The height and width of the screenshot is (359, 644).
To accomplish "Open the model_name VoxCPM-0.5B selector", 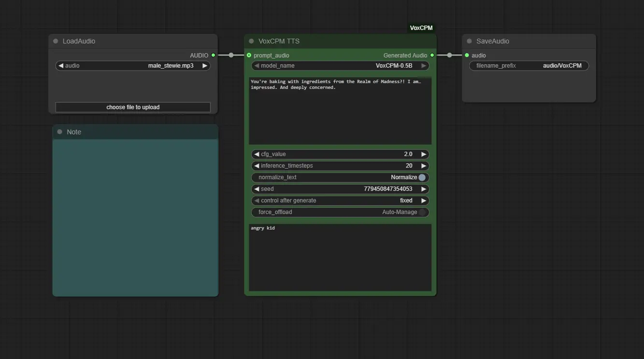I will (340, 66).
